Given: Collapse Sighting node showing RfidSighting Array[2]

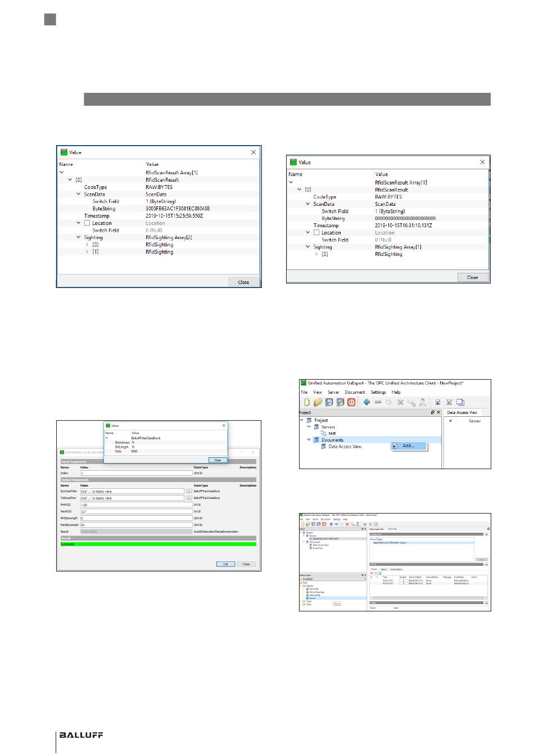Looking at the screenshot, I should (79, 237).
